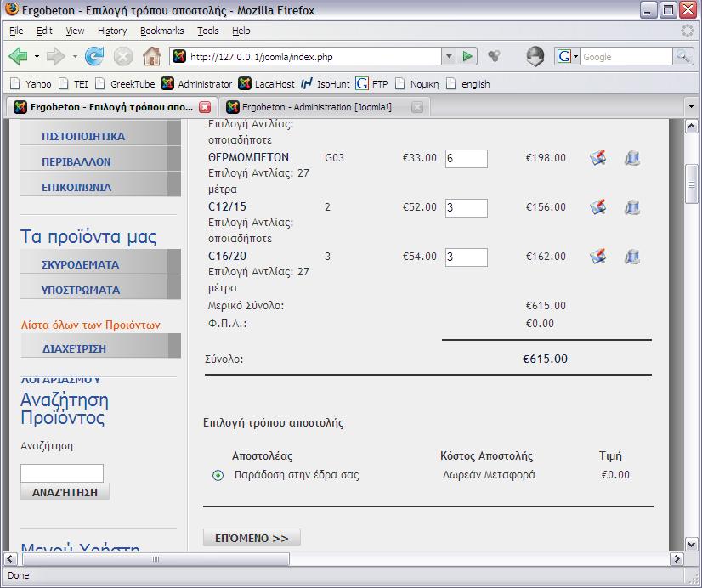Open the list all tabs dropdown

click(x=691, y=106)
